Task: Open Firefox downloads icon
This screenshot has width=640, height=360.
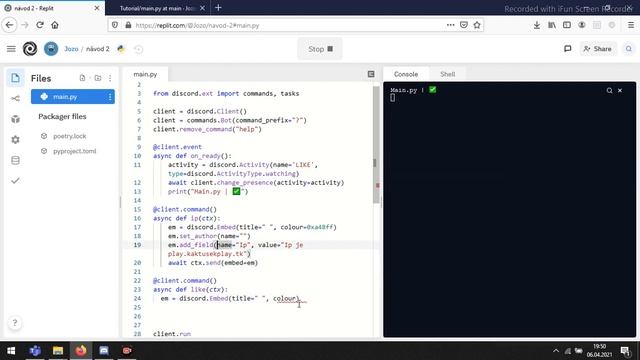Action: coord(537,25)
